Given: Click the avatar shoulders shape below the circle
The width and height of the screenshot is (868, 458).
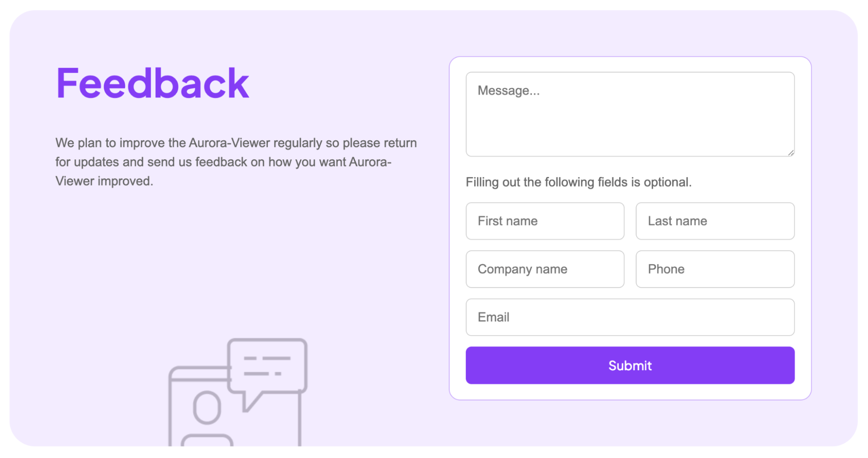Looking at the screenshot, I should tap(207, 440).
